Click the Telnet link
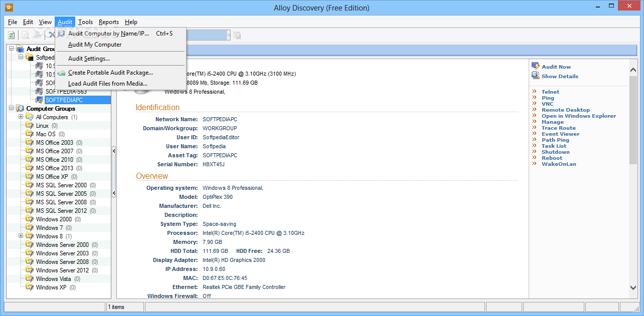This screenshot has width=644, height=316. [x=550, y=92]
